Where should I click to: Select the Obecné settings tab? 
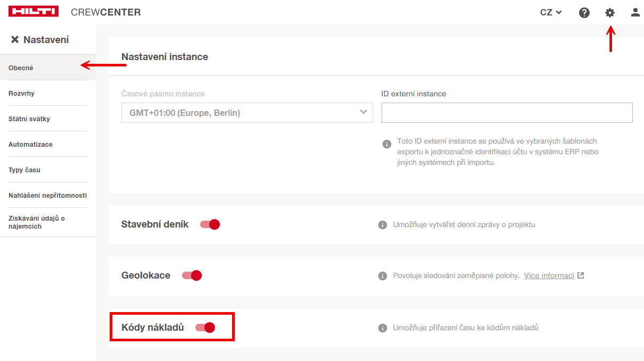coord(21,68)
